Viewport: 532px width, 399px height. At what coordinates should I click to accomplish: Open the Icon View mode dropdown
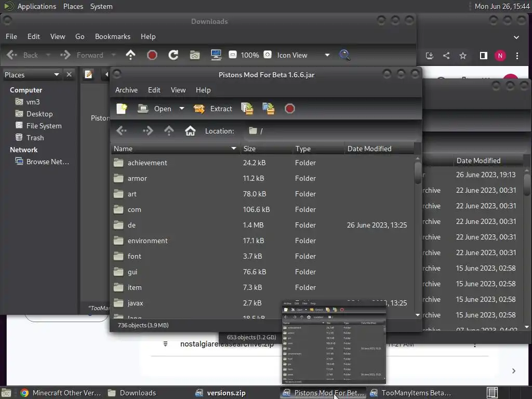(x=303, y=55)
